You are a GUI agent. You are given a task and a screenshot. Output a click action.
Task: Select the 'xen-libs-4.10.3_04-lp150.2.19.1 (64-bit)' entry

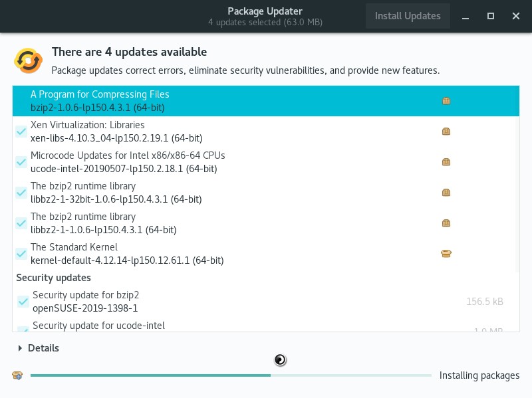(x=266, y=132)
